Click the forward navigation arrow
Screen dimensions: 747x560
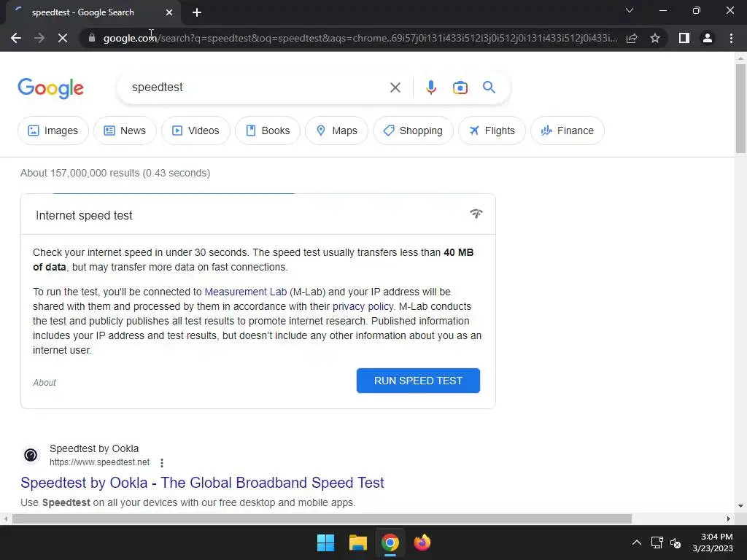(39, 38)
